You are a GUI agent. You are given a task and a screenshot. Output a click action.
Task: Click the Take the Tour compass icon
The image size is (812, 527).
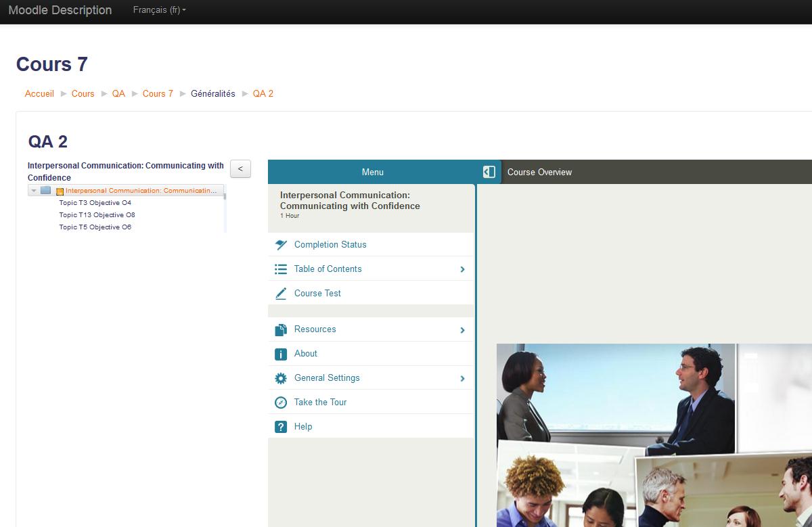click(x=281, y=403)
